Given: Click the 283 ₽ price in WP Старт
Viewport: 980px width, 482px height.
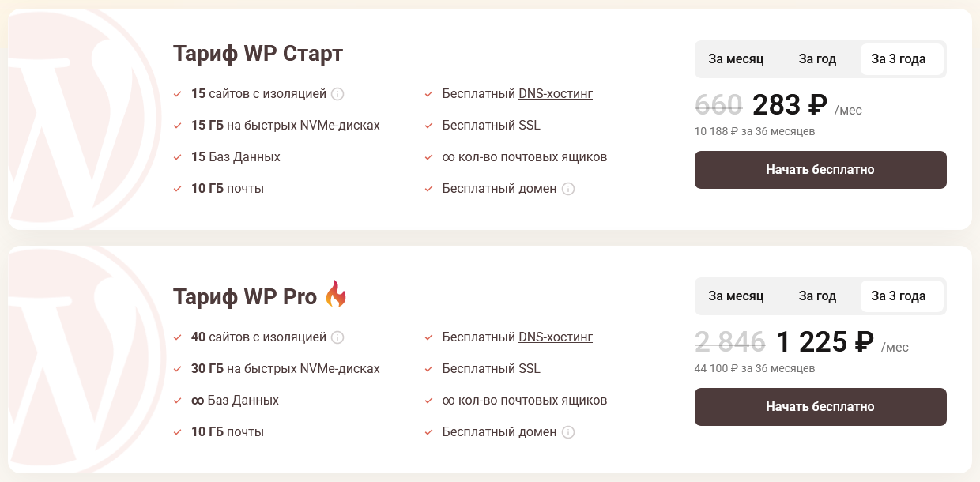Looking at the screenshot, I should click(790, 105).
